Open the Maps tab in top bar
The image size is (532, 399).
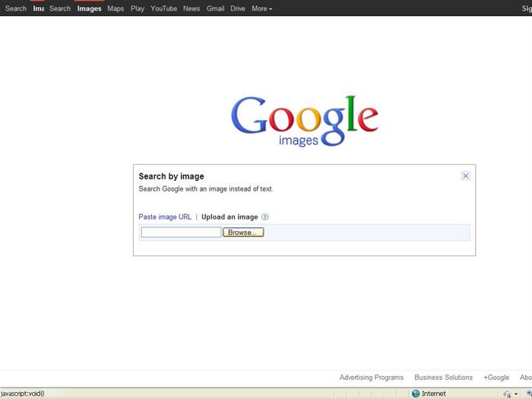pyautogui.click(x=116, y=8)
